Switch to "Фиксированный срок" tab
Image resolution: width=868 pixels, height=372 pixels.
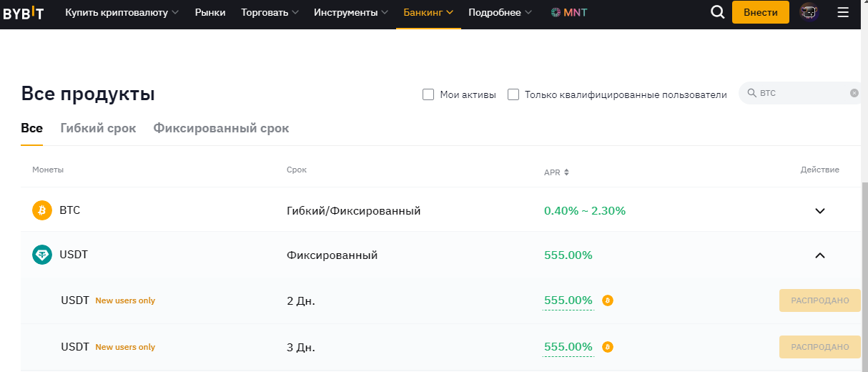point(221,128)
